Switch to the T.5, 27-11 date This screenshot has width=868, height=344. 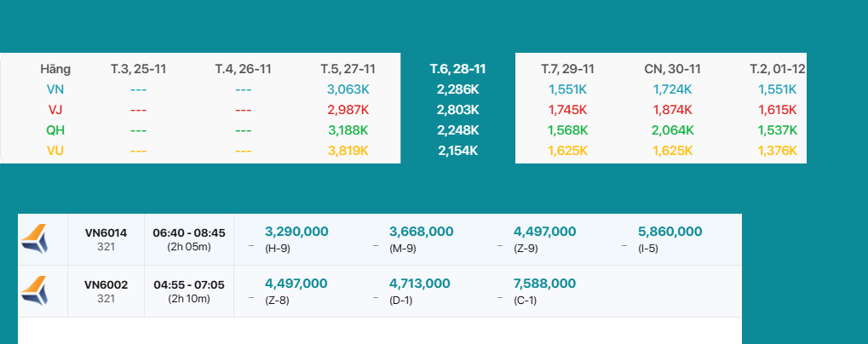point(348,69)
